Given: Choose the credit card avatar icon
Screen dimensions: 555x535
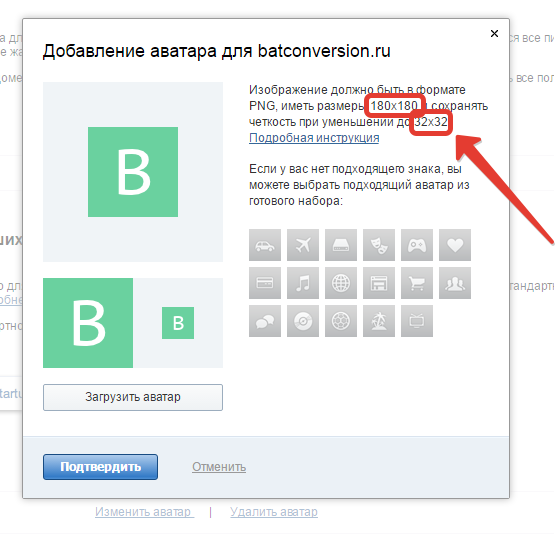Looking at the screenshot, I should point(265,283).
